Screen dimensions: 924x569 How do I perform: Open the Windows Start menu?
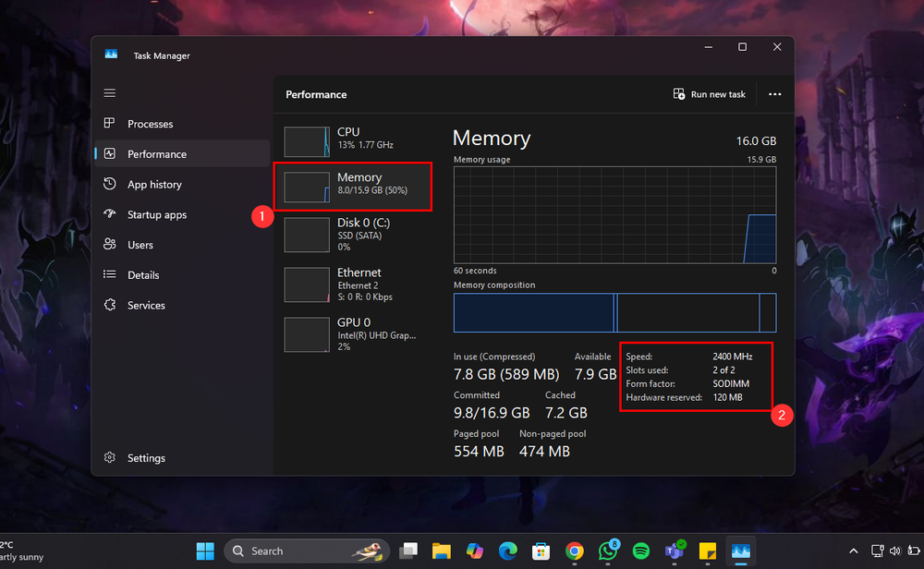click(204, 550)
